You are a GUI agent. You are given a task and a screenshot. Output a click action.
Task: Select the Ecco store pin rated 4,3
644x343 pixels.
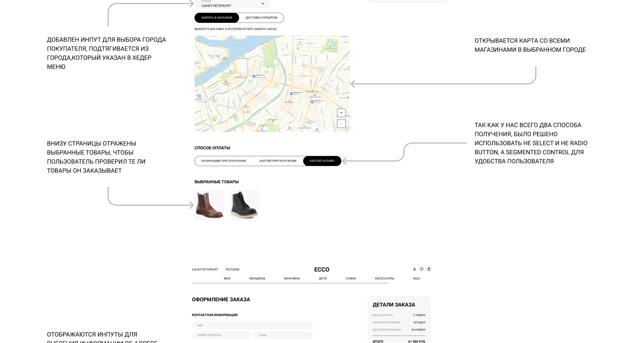[x=313, y=101]
